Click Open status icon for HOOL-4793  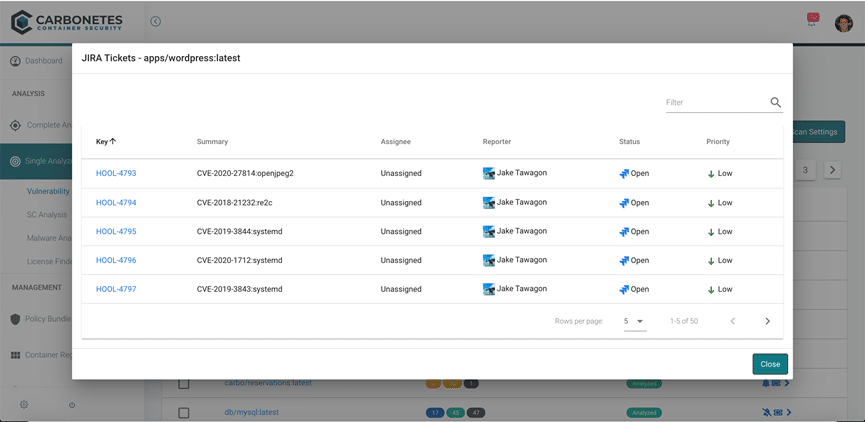624,174
